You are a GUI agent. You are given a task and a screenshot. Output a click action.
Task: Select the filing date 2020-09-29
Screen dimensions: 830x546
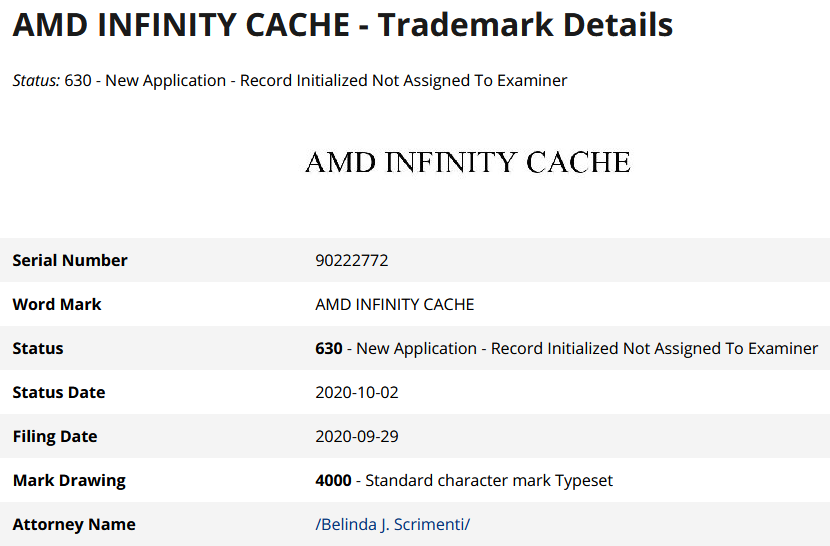point(356,436)
